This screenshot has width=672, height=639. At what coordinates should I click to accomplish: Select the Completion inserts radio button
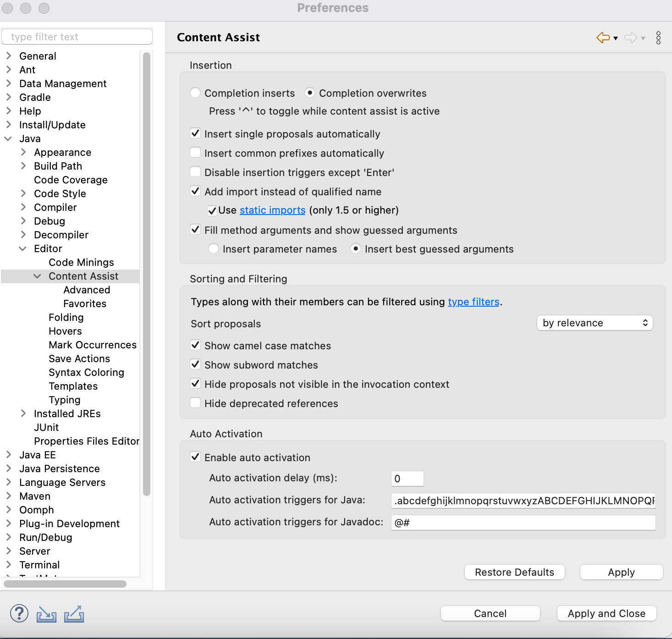pyautogui.click(x=195, y=93)
